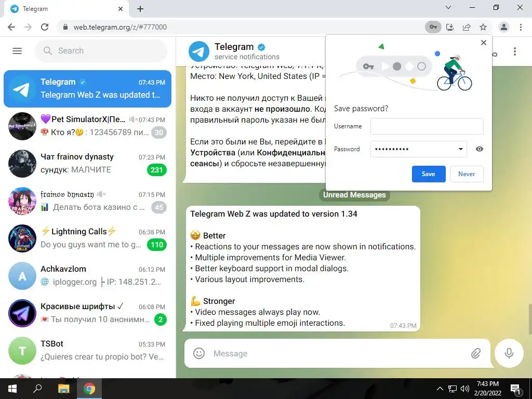The width and height of the screenshot is (532, 399).
Task: Click Never save password button
Action: (467, 174)
